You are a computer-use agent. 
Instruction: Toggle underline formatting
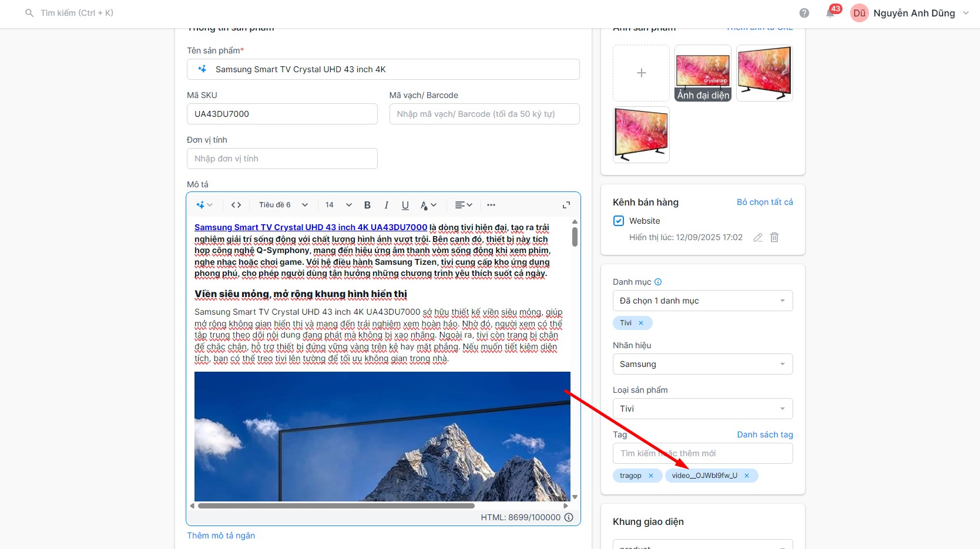pyautogui.click(x=405, y=205)
